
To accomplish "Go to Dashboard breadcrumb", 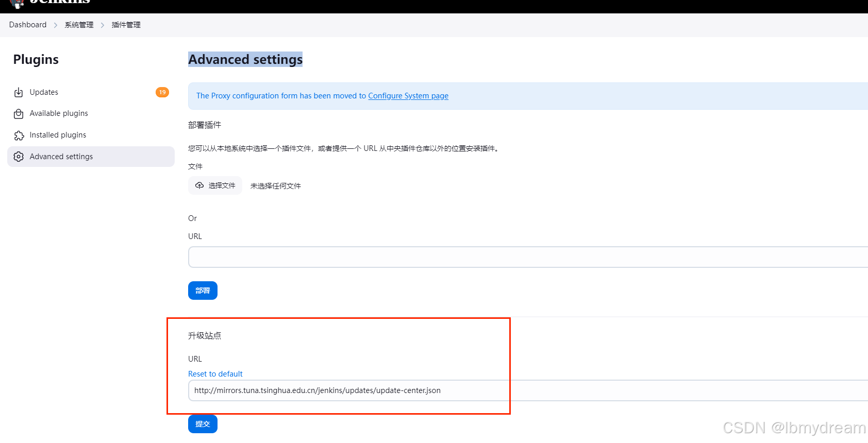I will tap(28, 25).
